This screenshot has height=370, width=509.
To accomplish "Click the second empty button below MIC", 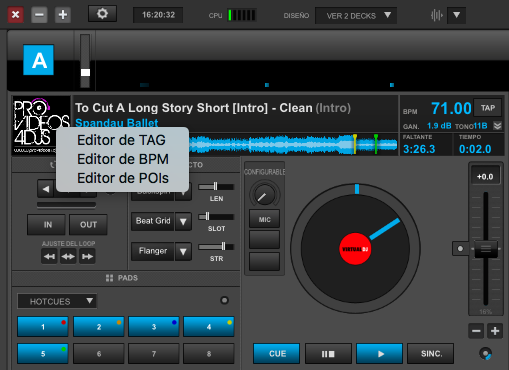I will pyautogui.click(x=265, y=261).
